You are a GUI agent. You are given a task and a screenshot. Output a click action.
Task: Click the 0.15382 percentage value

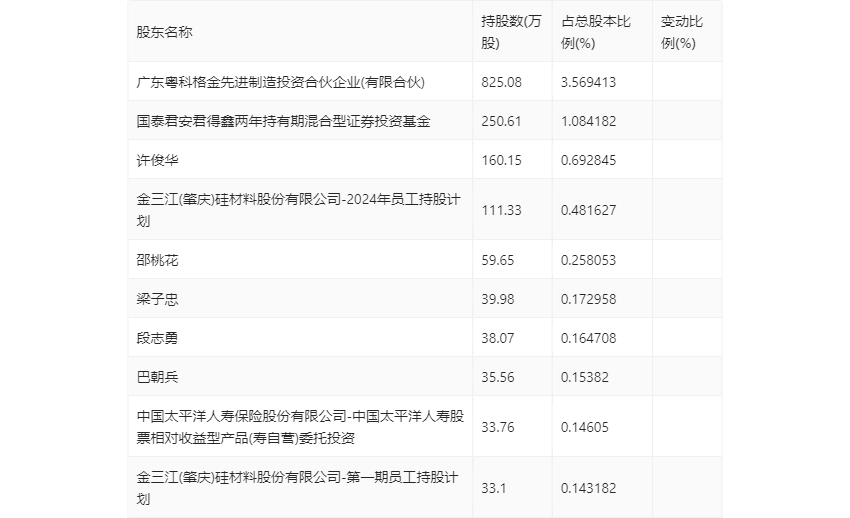[x=584, y=377]
